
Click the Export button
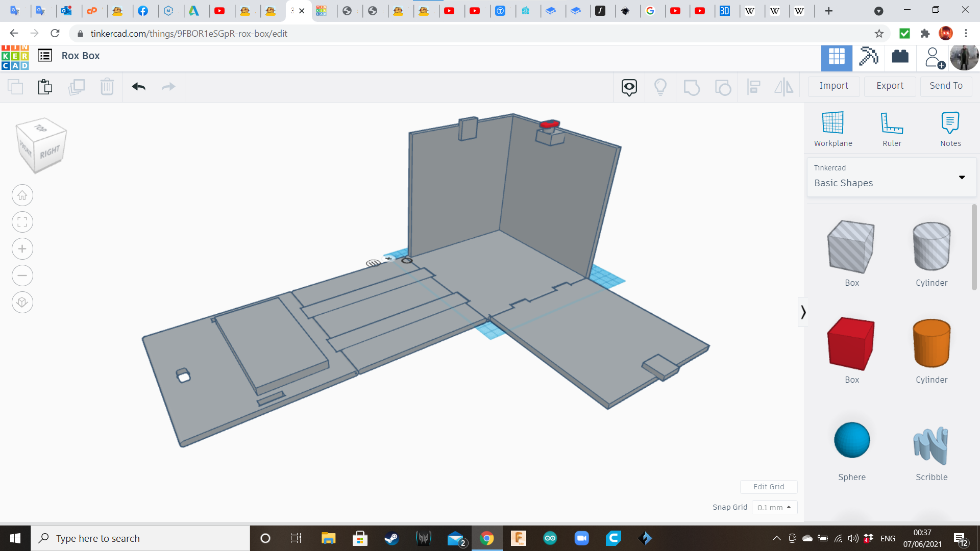tap(890, 86)
